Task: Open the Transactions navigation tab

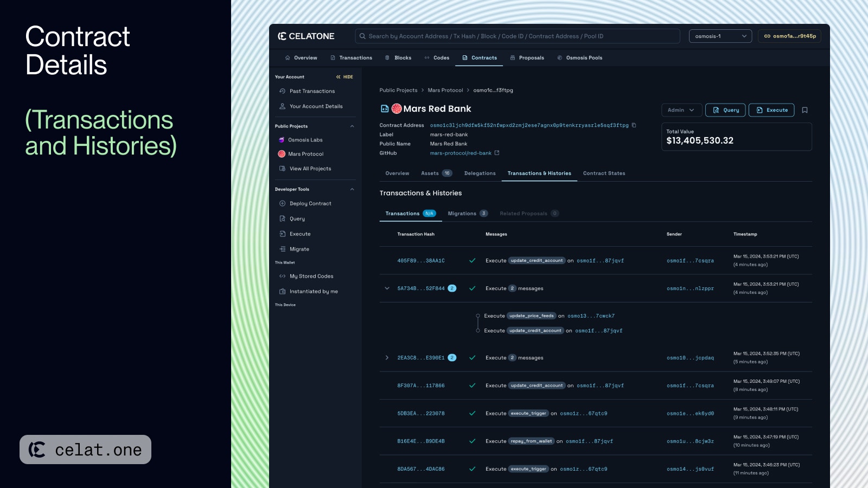Action: point(351,57)
